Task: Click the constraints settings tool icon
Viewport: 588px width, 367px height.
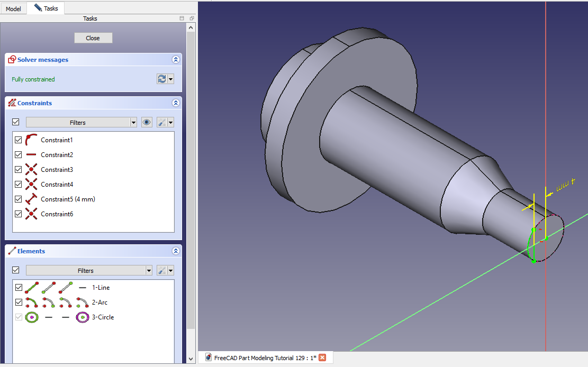Action: pyautogui.click(x=162, y=122)
